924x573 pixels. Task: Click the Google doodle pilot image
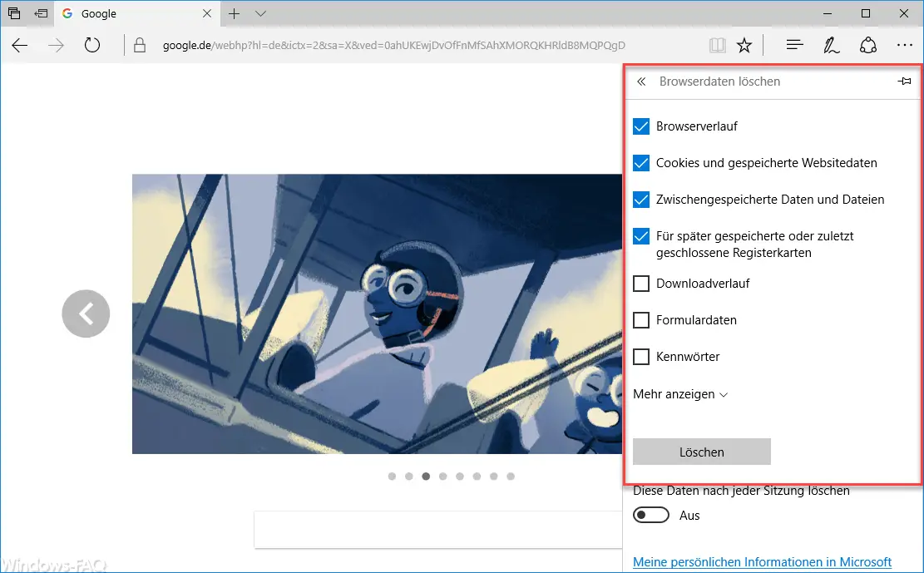(x=377, y=314)
